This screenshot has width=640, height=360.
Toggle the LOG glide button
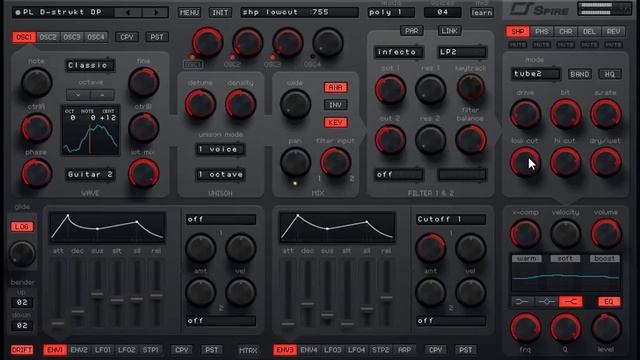pyautogui.click(x=22, y=227)
